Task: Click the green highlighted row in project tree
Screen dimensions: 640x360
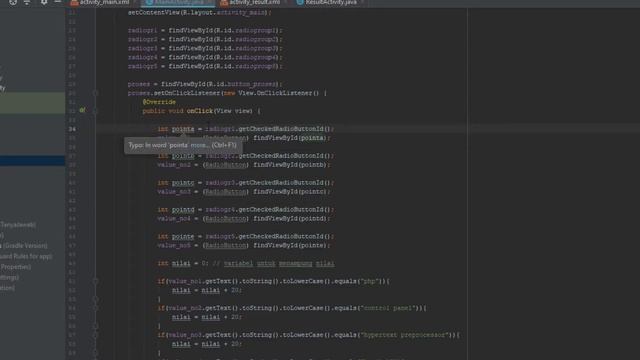Action: click(32, 102)
